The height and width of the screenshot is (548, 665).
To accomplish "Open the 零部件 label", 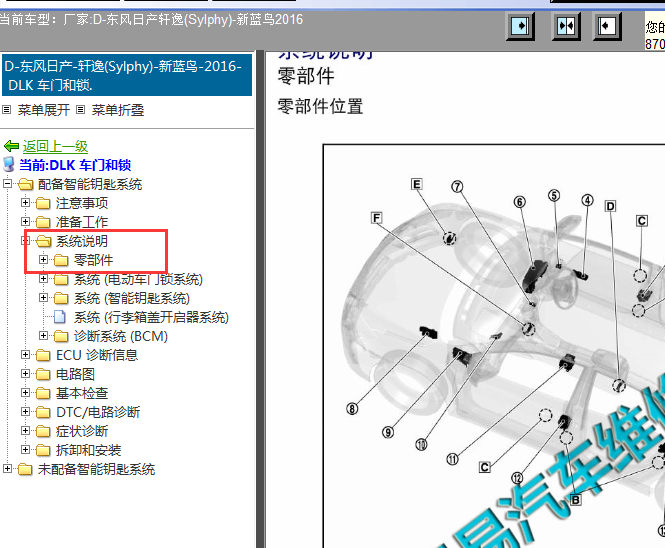I will (93, 260).
